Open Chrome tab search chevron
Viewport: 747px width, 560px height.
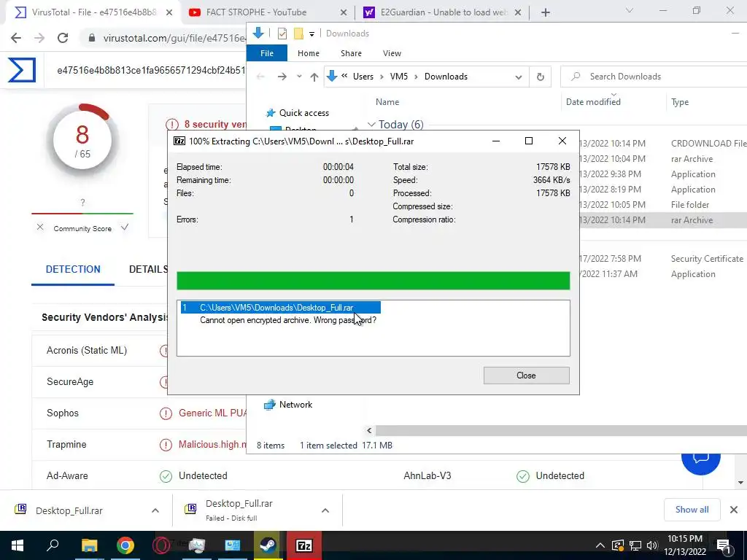click(630, 10)
